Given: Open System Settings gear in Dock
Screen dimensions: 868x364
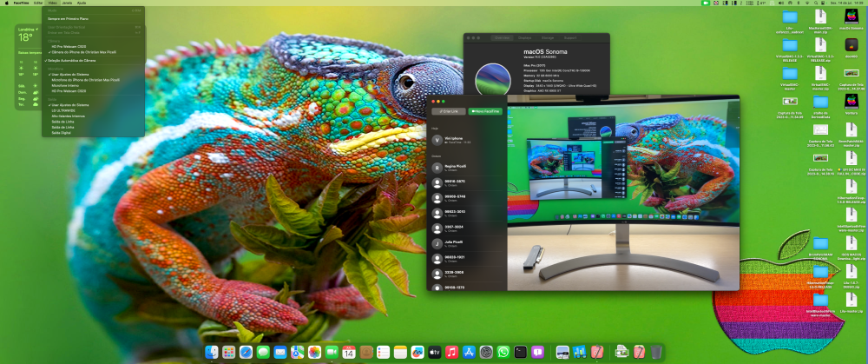Looking at the screenshot, I should [x=486, y=352].
